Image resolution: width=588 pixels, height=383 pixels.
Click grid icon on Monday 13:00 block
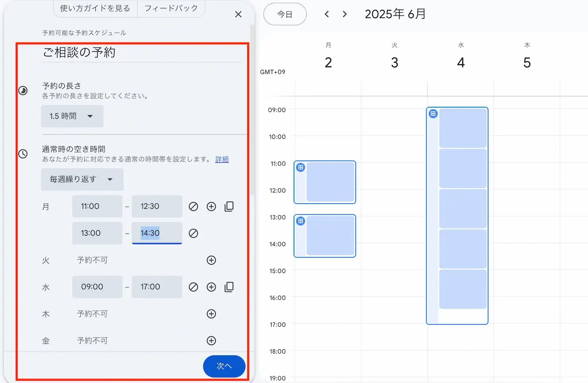301,221
